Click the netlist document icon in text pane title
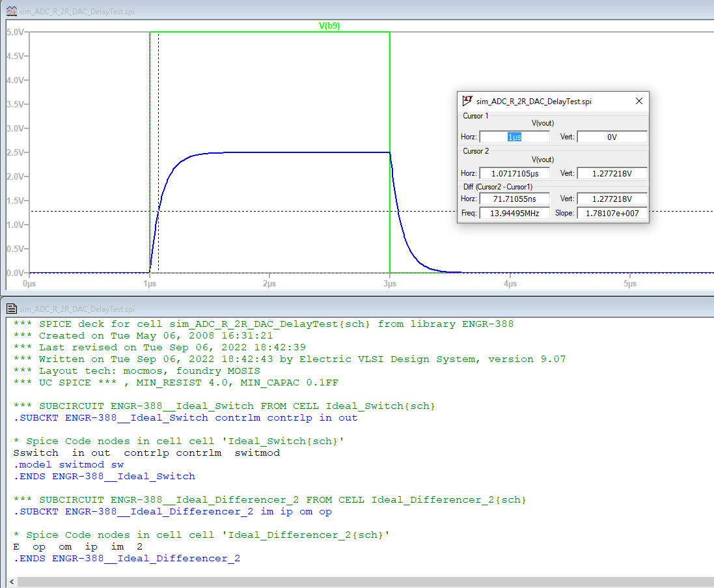Screen dimensions: 714x588 tap(12, 309)
